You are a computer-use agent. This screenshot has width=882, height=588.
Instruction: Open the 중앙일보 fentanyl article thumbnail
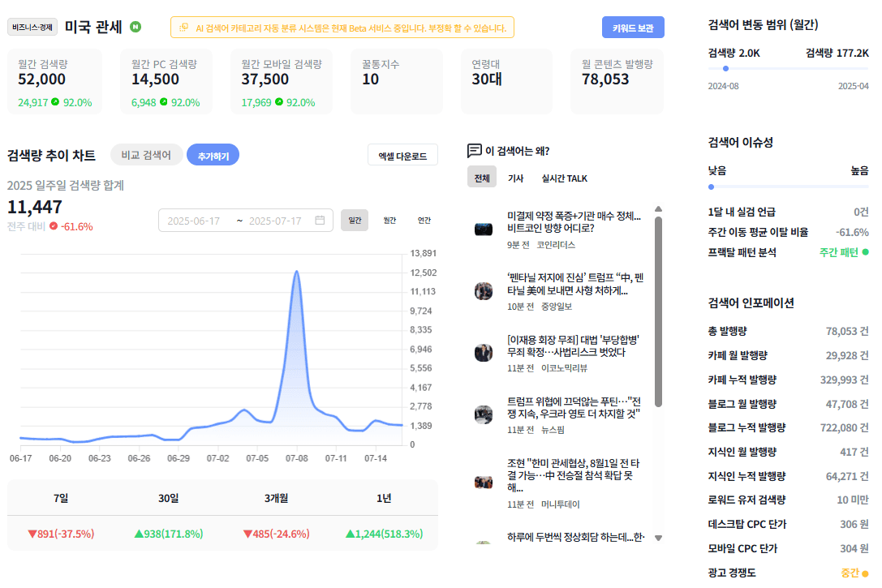[x=483, y=291]
